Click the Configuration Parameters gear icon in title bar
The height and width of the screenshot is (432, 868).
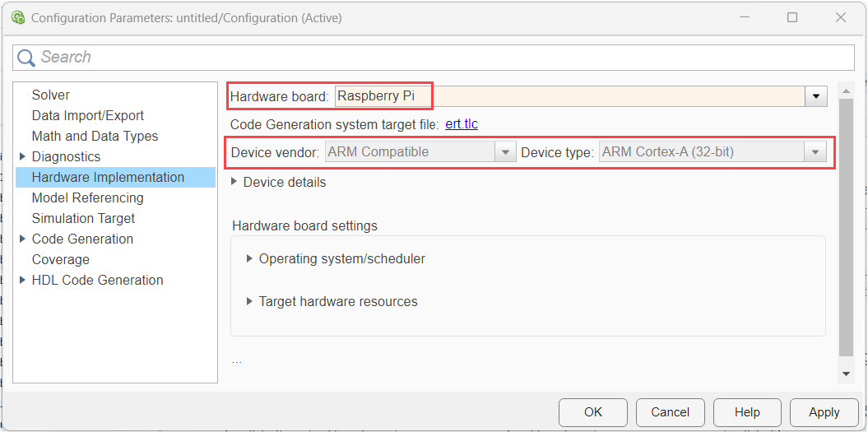(18, 18)
